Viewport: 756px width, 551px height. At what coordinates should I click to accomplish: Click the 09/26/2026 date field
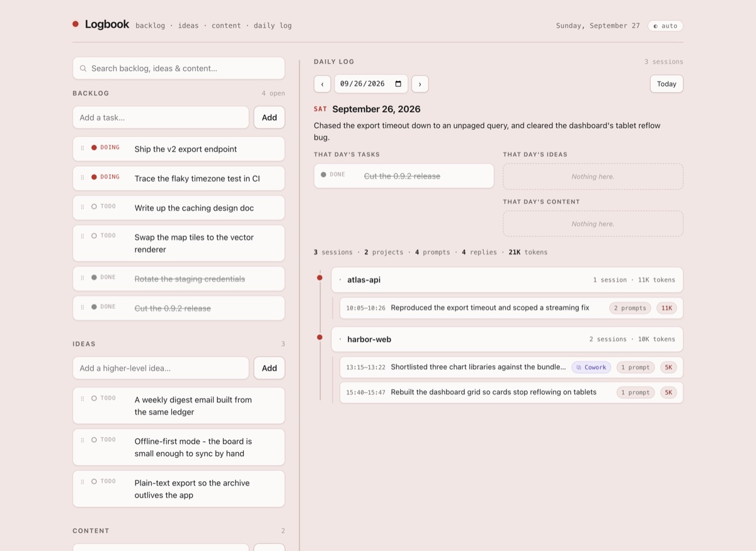pos(371,84)
